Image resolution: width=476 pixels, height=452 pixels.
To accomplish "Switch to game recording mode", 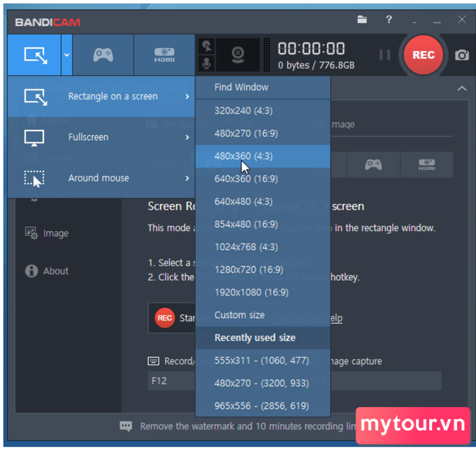I will tap(103, 55).
